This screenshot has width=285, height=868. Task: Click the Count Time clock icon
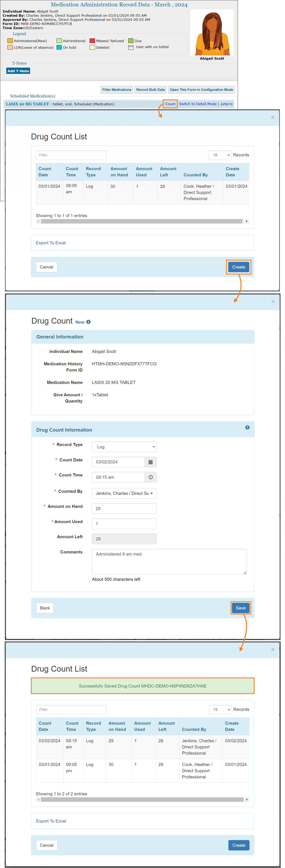(x=150, y=477)
